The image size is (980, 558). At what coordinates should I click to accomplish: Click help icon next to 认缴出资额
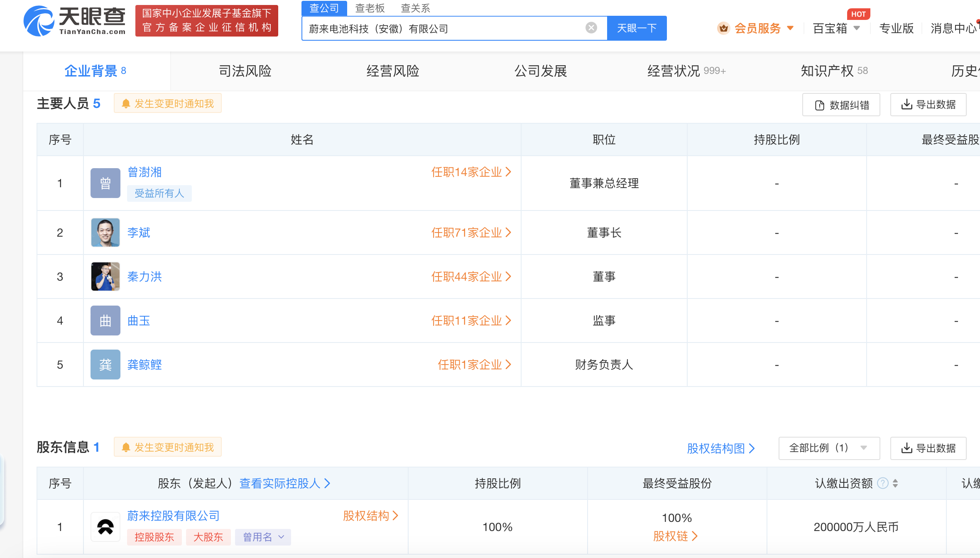coord(883,483)
